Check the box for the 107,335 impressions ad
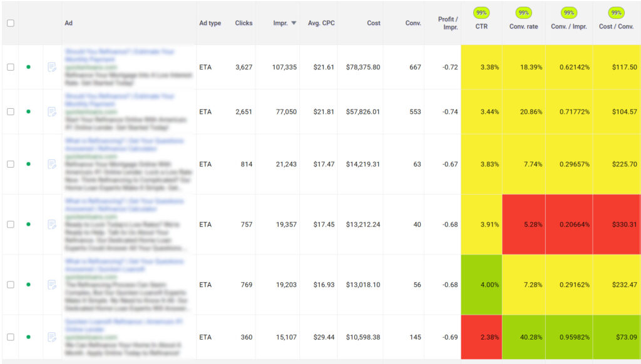Viewport: 641px width, 364px height. [11, 67]
